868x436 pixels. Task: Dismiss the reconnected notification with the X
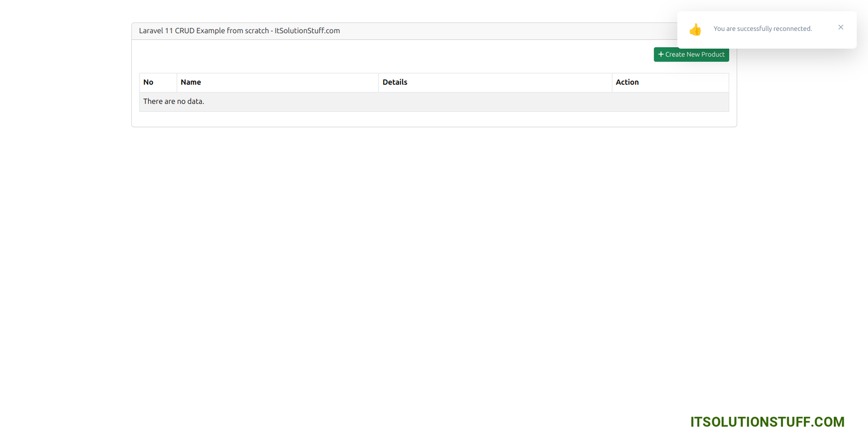coord(840,27)
